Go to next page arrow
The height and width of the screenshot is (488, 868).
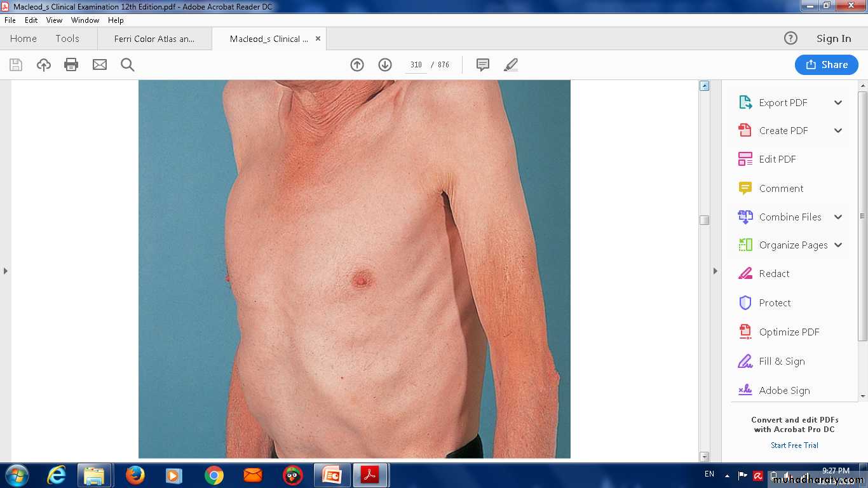point(385,65)
